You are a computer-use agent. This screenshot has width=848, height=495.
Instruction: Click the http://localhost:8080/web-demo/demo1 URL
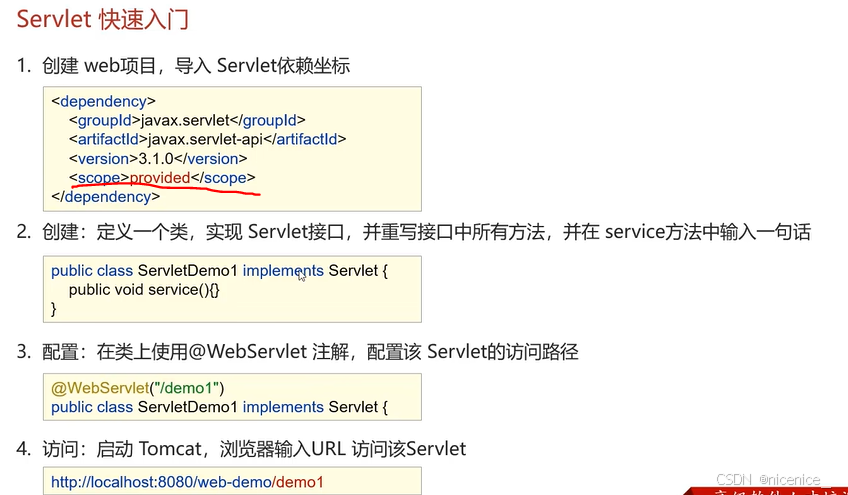click(x=187, y=481)
